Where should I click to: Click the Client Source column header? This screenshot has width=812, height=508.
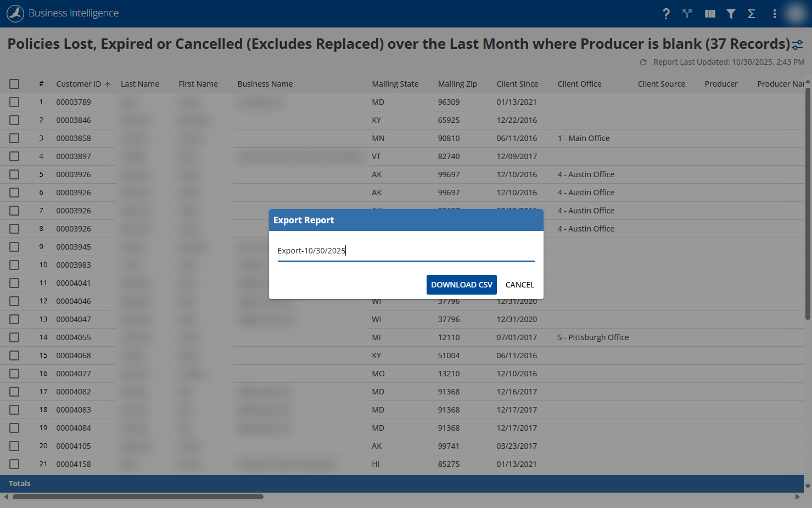click(662, 84)
